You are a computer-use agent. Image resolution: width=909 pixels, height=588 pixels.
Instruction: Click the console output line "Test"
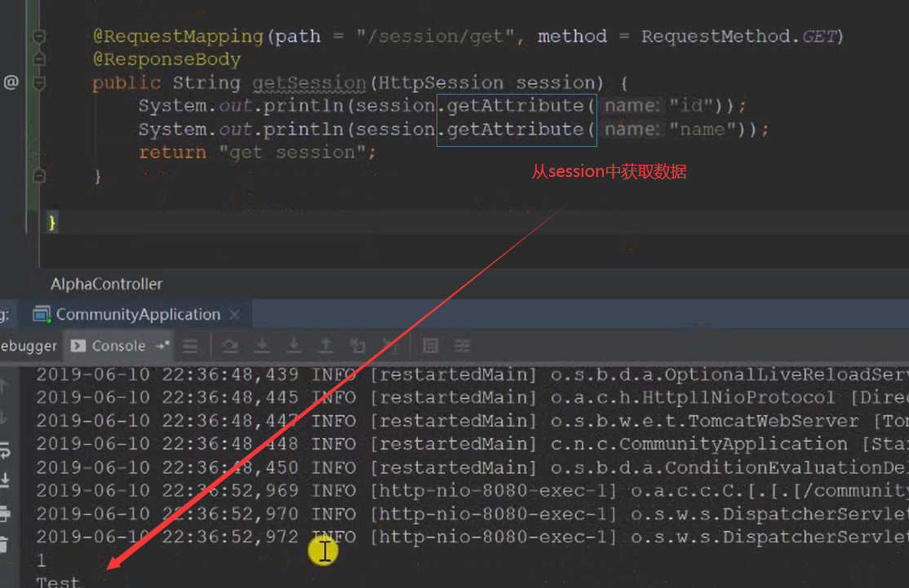(59, 581)
